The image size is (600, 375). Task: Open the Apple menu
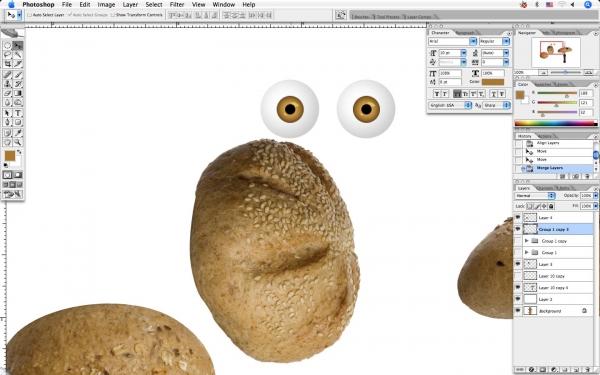coord(11,5)
